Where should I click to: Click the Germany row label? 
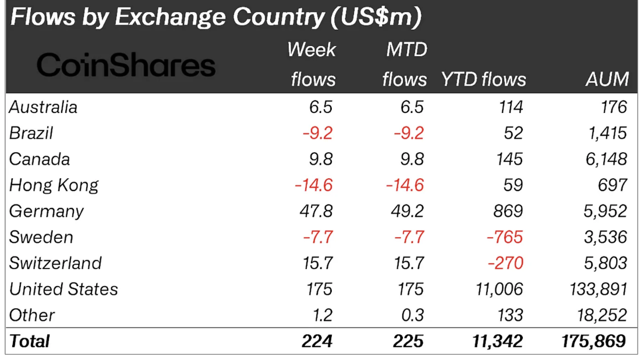pyautogui.click(x=47, y=211)
